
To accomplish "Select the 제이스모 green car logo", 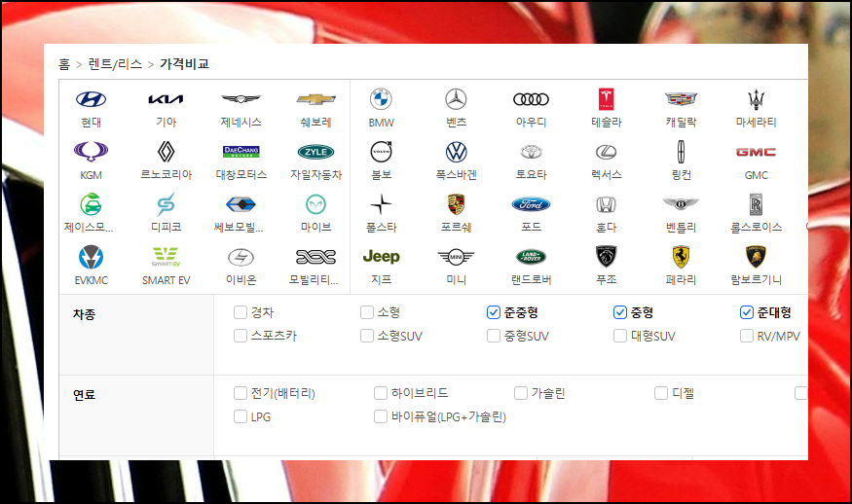I will coord(91,204).
